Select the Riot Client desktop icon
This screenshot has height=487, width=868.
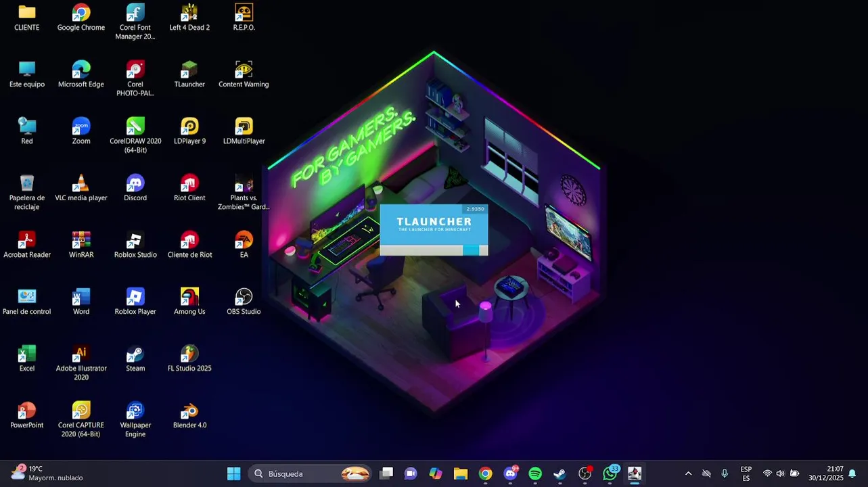(189, 188)
